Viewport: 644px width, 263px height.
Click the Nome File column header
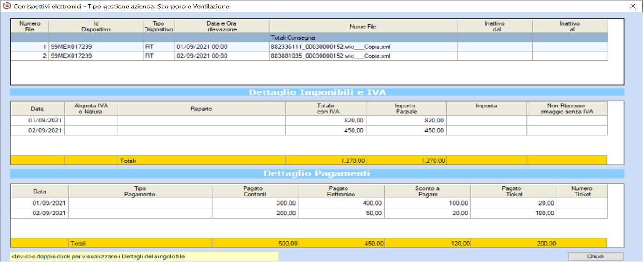pos(363,26)
